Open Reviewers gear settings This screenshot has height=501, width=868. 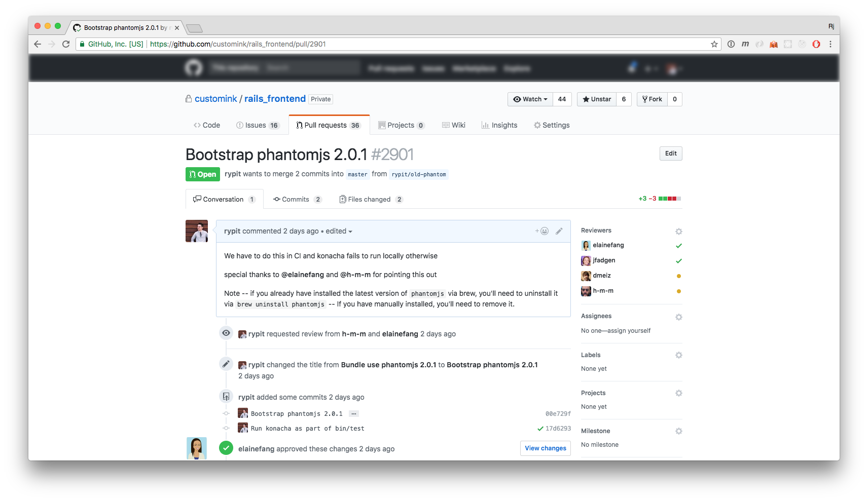point(679,232)
